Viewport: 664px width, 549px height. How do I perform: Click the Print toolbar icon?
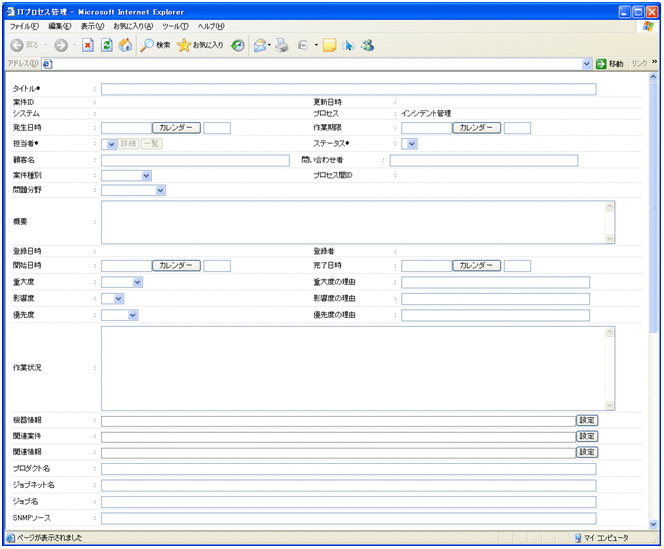pyautogui.click(x=282, y=46)
